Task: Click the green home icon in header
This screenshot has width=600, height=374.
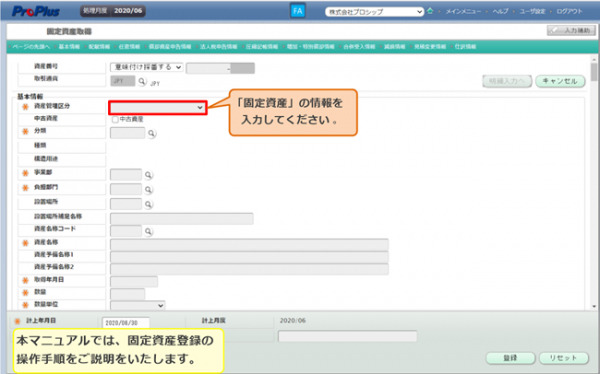Action: click(430, 11)
